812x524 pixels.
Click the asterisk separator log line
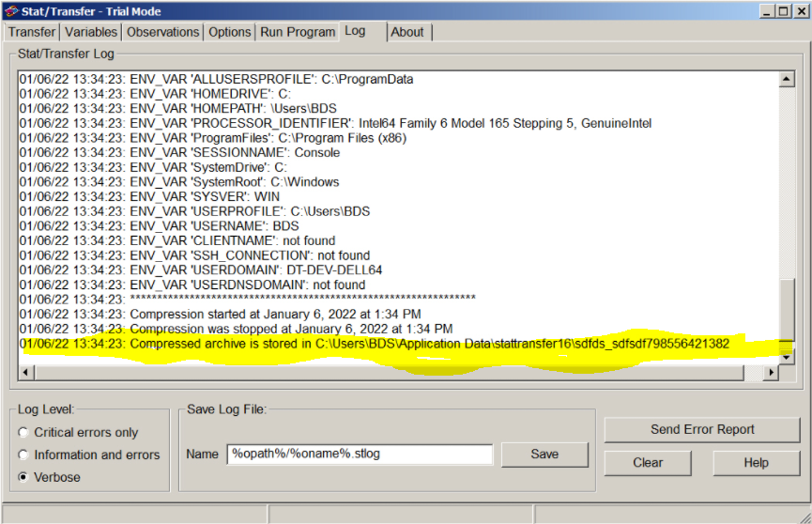(248, 300)
